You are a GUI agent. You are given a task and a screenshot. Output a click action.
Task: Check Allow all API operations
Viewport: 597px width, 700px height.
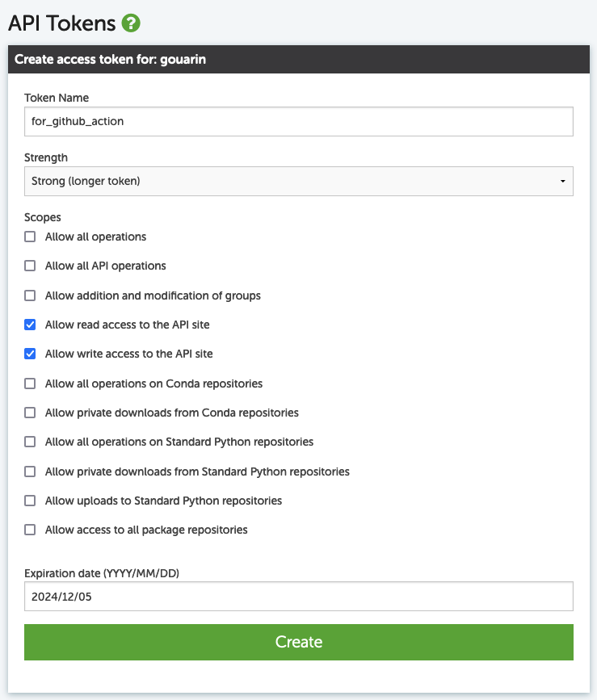tap(30, 266)
